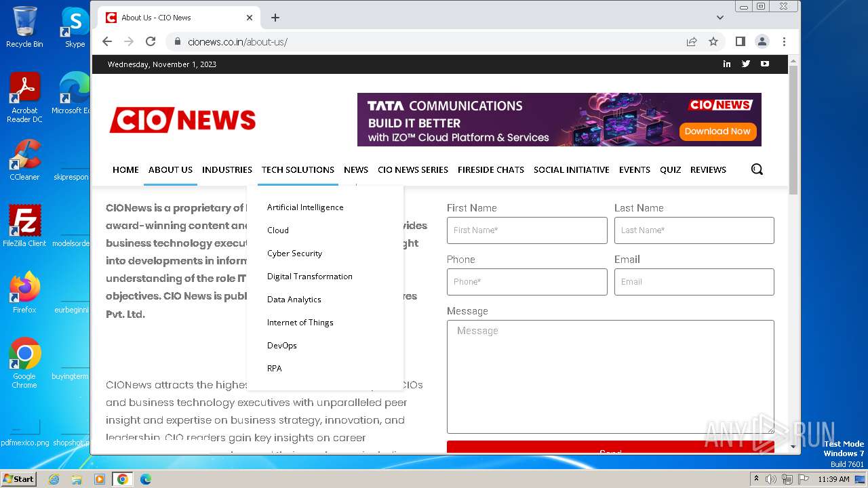Click the Last Name input field
The width and height of the screenshot is (868, 488).
[694, 230]
